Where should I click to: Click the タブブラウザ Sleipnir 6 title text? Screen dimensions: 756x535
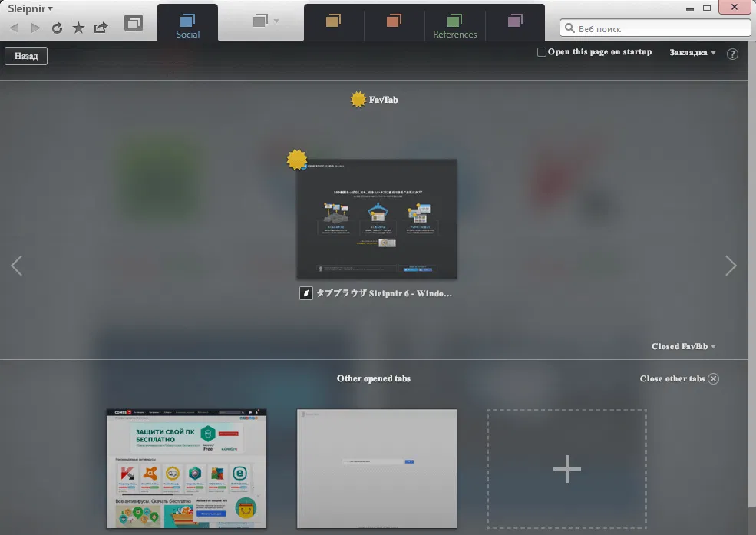point(384,293)
